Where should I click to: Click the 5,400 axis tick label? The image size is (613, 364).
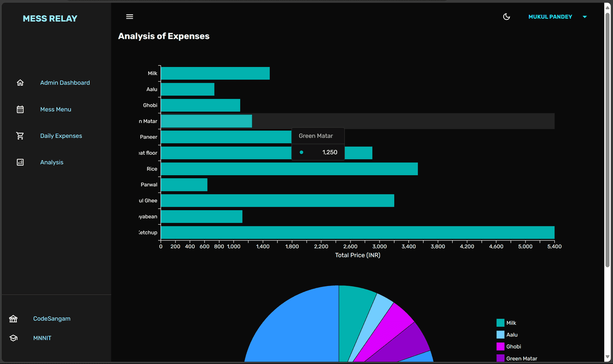[x=554, y=247]
